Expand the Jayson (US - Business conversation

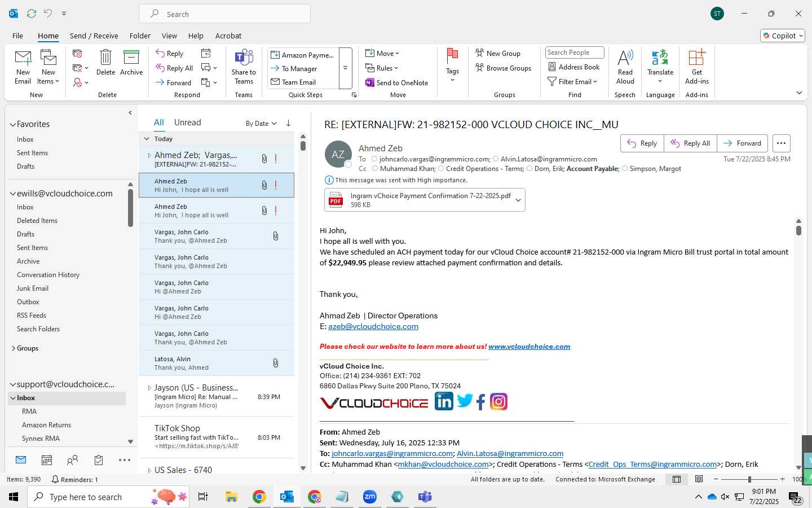pyautogui.click(x=149, y=388)
